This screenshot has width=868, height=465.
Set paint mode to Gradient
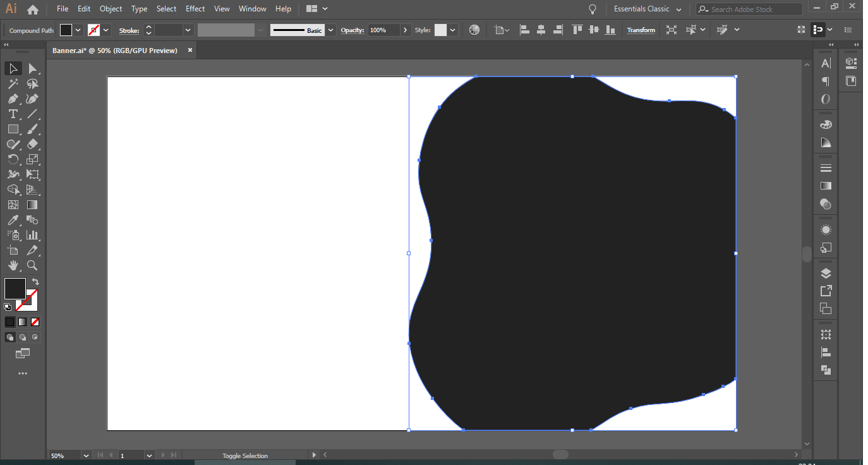click(x=23, y=322)
